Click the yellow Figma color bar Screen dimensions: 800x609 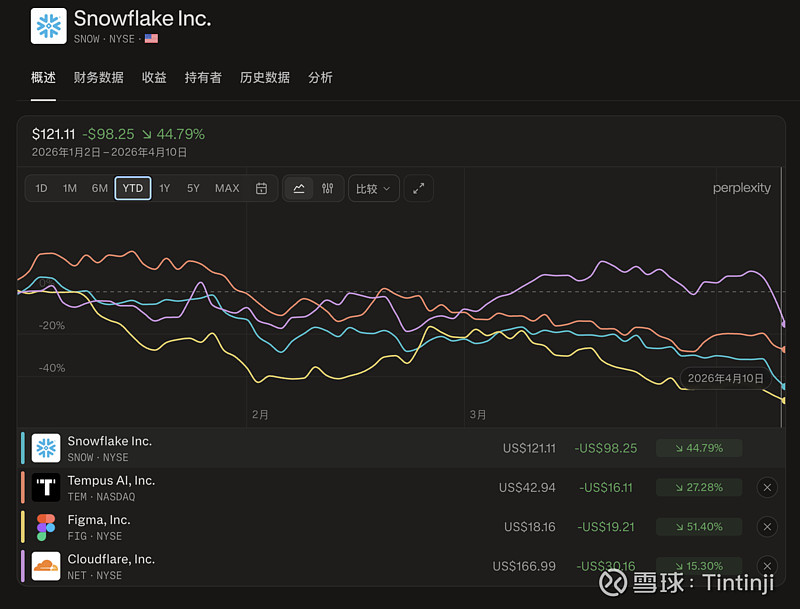click(22, 527)
